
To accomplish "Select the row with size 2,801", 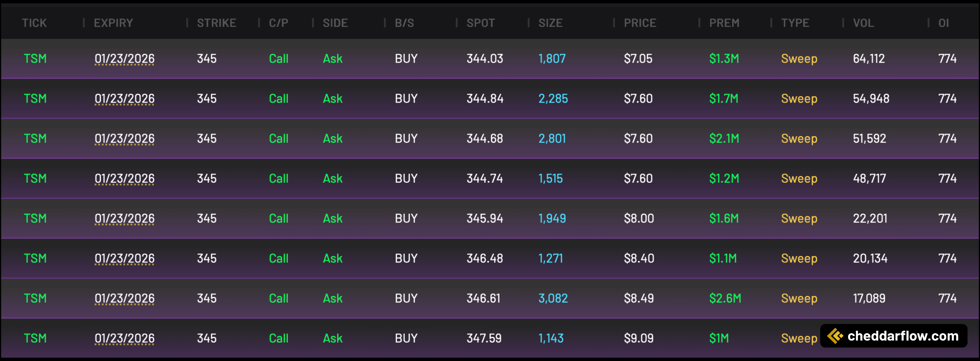I will click(490, 139).
